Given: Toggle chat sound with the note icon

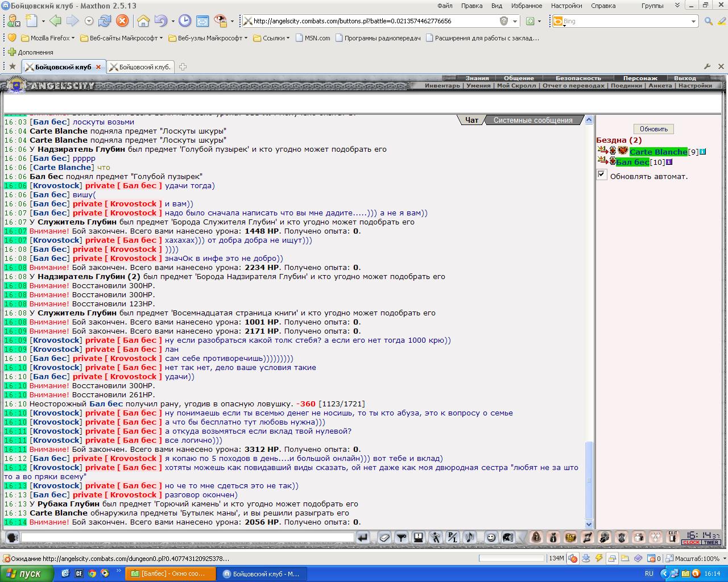Looking at the screenshot, I should (x=470, y=537).
